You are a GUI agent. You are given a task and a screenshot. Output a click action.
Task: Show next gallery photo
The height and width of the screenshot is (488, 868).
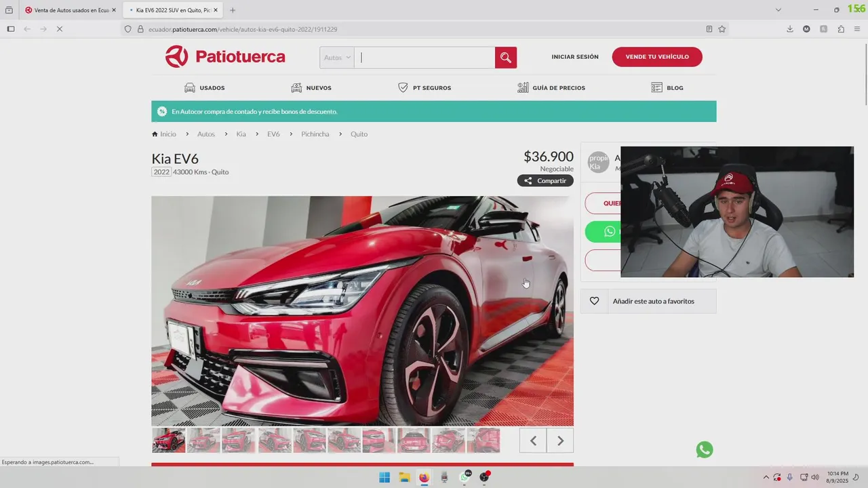(x=560, y=441)
